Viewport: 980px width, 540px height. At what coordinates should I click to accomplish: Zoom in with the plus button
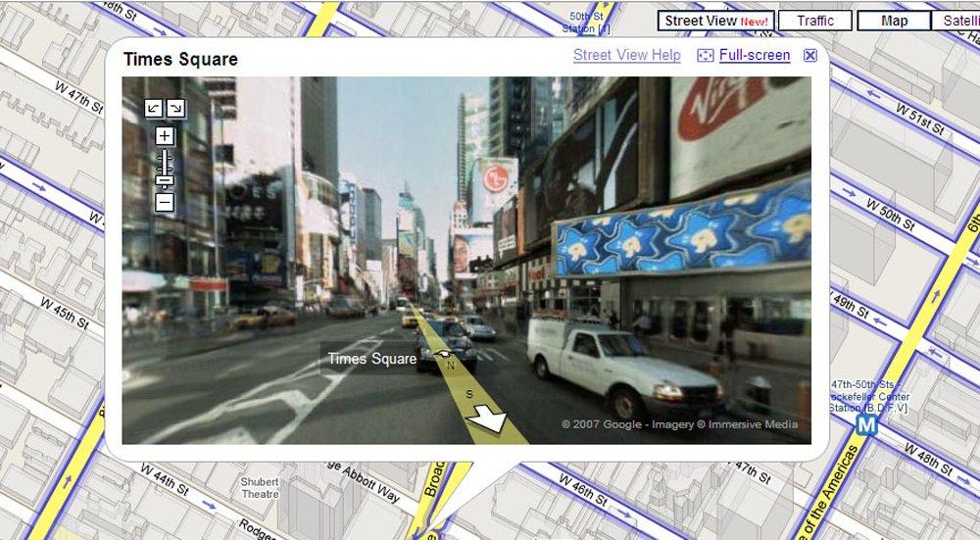165,136
